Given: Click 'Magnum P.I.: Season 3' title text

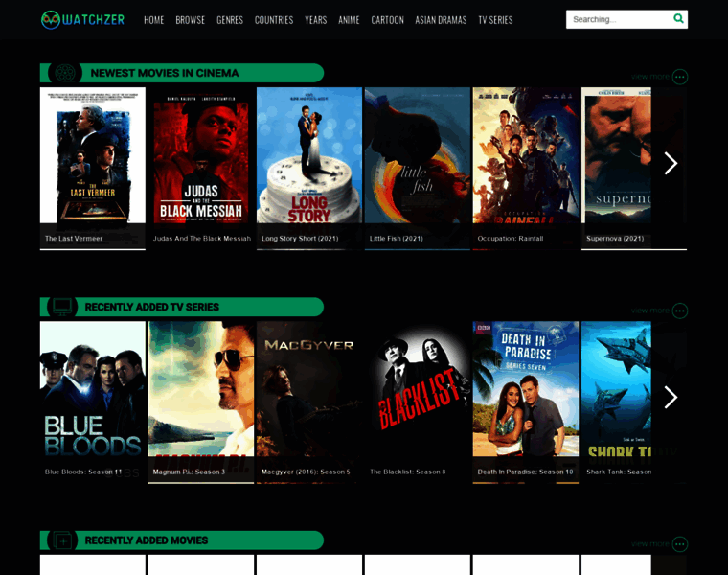Looking at the screenshot, I should pos(189,471).
